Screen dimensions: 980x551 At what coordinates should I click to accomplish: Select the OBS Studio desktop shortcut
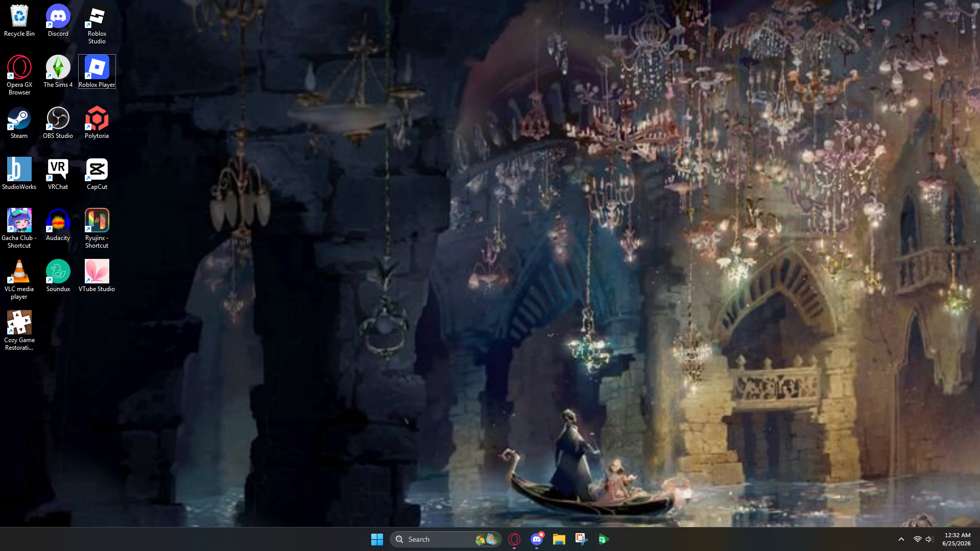coord(58,123)
